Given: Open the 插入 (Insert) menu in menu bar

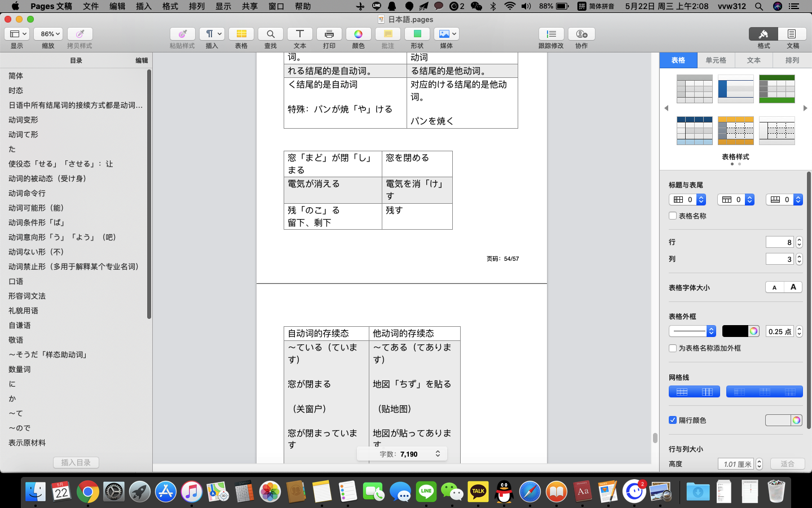Looking at the screenshot, I should [x=144, y=6].
